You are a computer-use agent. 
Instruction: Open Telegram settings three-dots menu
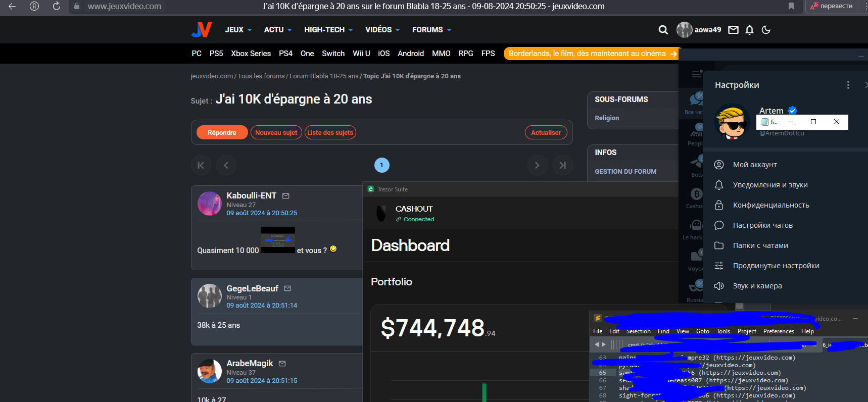point(848,85)
